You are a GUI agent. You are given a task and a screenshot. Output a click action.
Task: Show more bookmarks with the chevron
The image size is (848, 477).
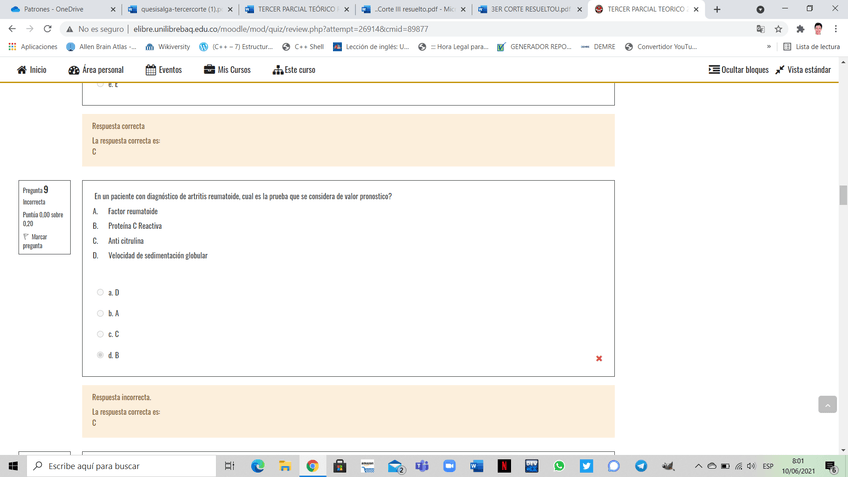(768, 47)
